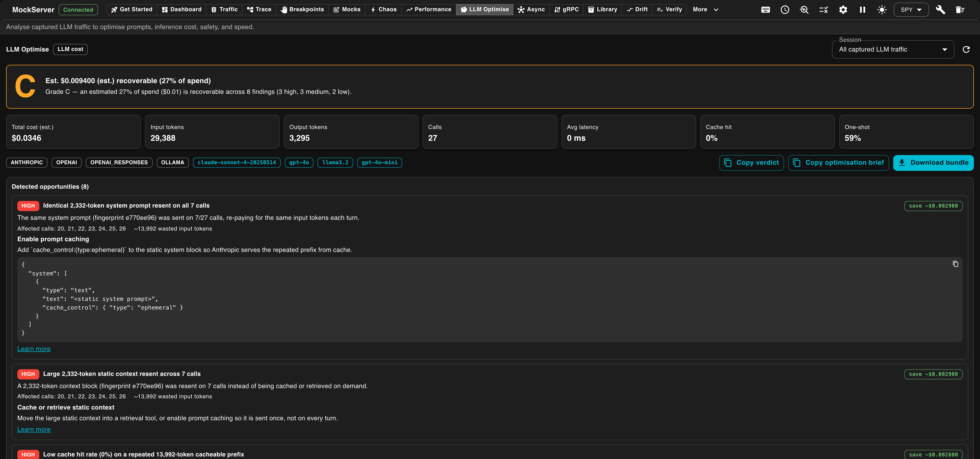The width and height of the screenshot is (980, 459).
Task: Go to the gRPC tab
Action: (x=566, y=9)
